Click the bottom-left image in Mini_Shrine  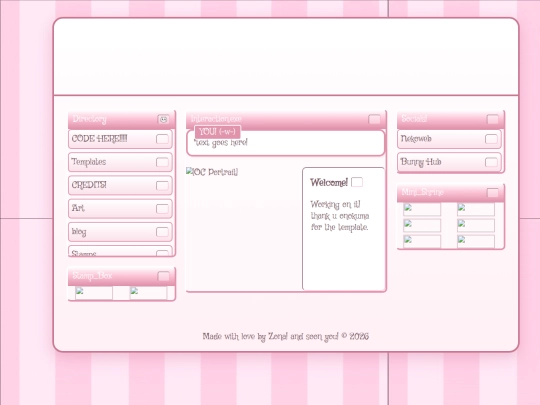coord(422,241)
